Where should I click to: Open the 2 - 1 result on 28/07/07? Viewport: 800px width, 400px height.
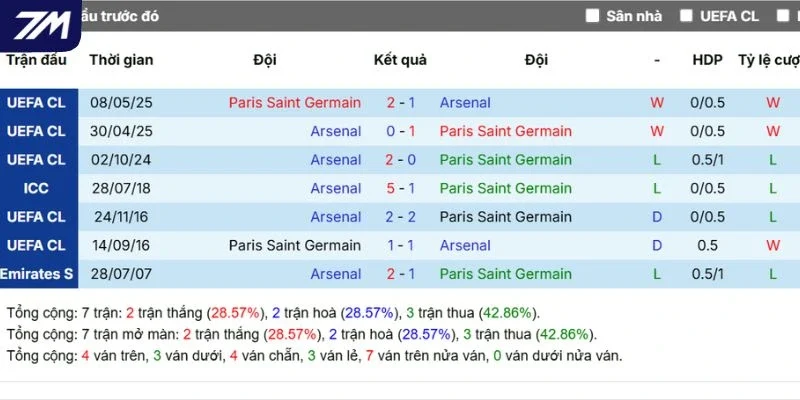401,274
